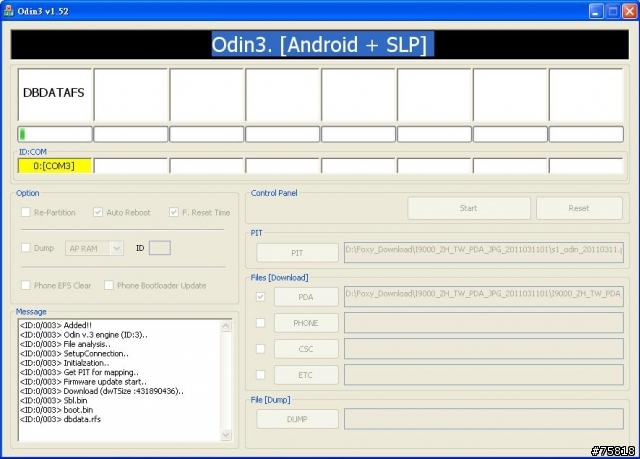Click the 'Added!!' log line
Image resolution: width=640 pixels, height=459 pixels.
click(56, 325)
